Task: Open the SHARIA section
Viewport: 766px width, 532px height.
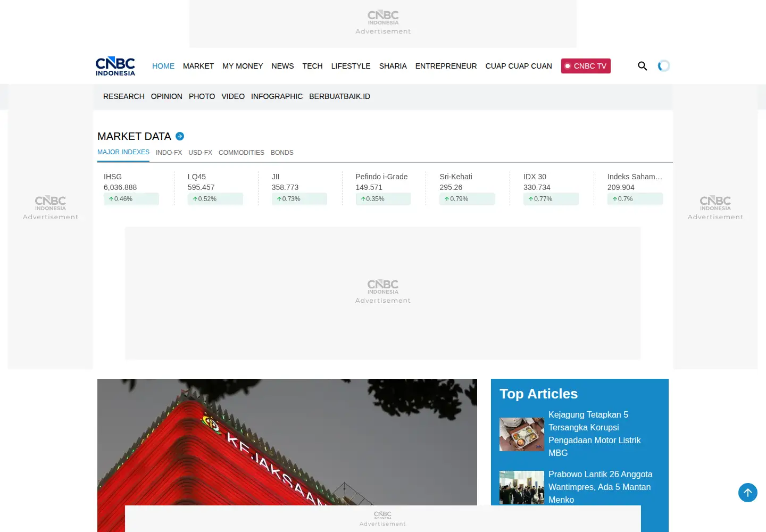Action: [x=393, y=66]
